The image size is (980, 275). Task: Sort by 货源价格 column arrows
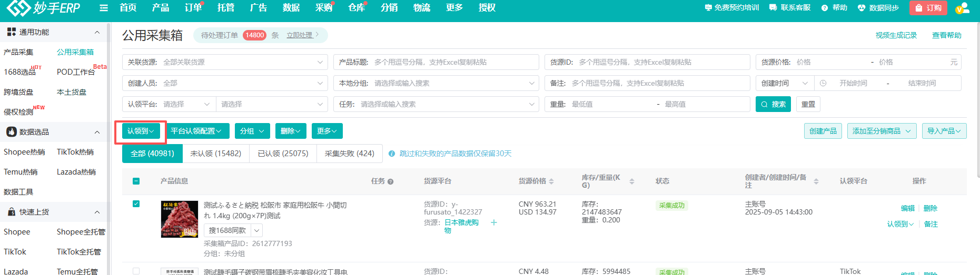pyautogui.click(x=551, y=181)
